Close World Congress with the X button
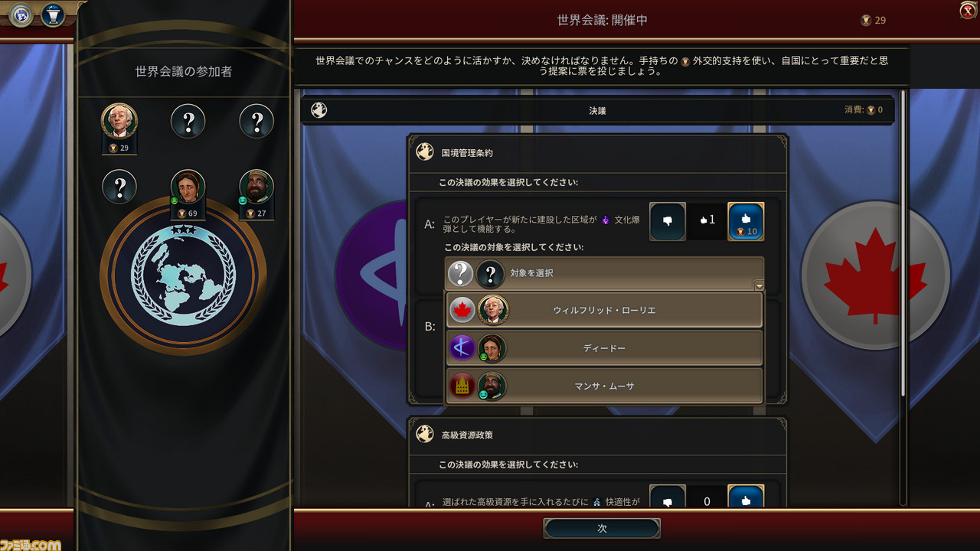 (x=968, y=10)
